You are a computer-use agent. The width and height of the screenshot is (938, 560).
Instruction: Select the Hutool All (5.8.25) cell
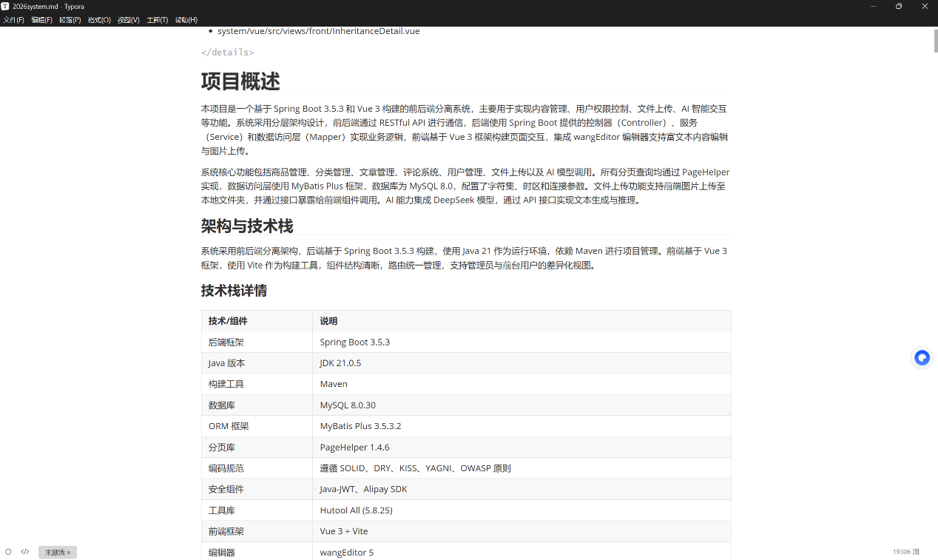[x=522, y=510]
